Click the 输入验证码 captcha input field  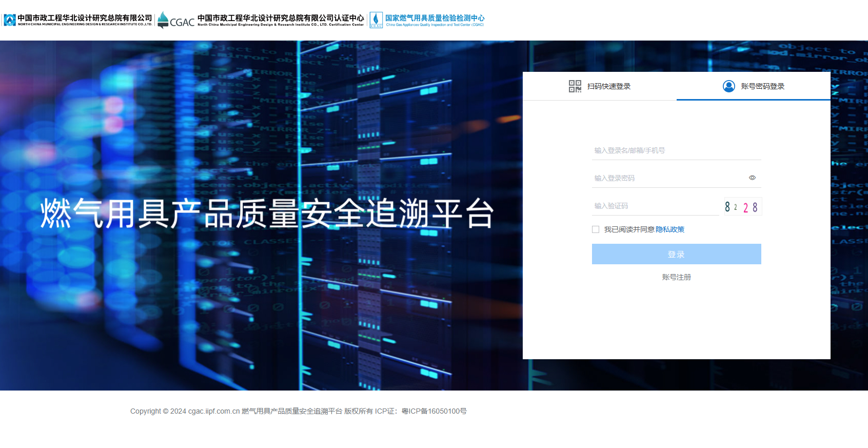click(x=655, y=206)
